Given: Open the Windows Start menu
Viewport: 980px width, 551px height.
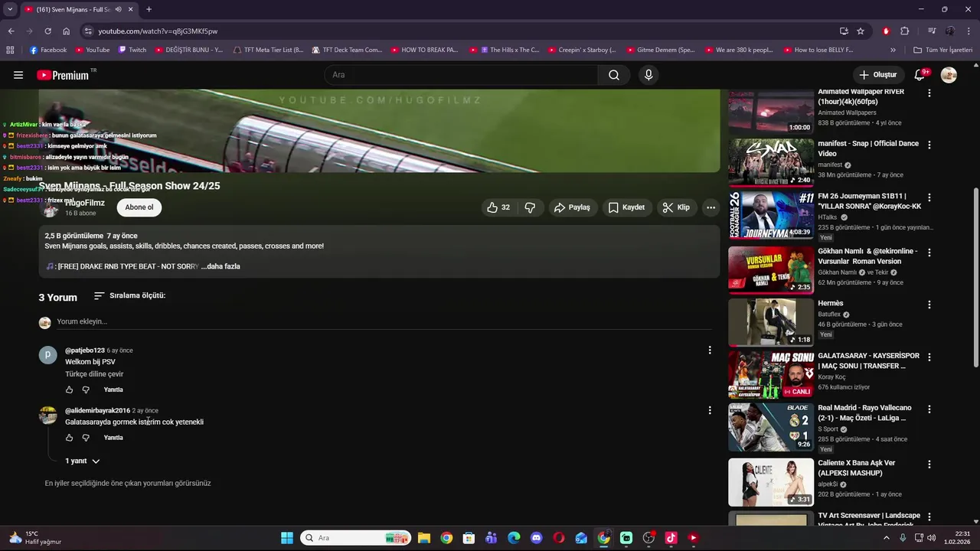Looking at the screenshot, I should 287,538.
